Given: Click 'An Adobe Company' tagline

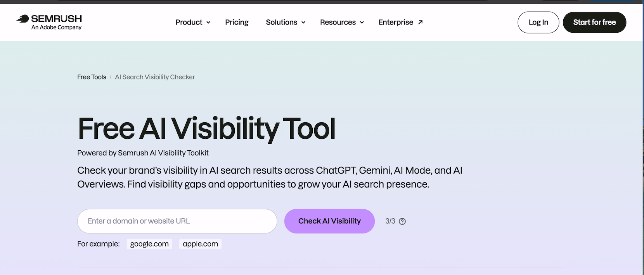Looking at the screenshot, I should pyautogui.click(x=56, y=28).
